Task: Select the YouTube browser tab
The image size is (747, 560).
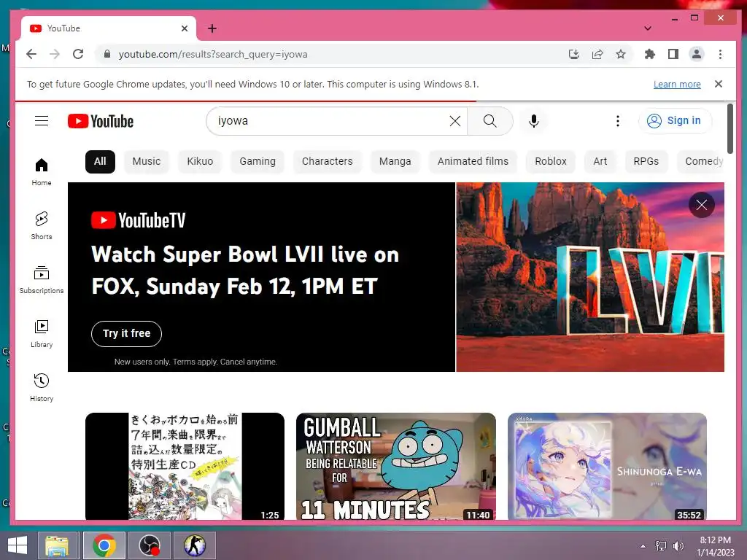Action: tap(109, 28)
